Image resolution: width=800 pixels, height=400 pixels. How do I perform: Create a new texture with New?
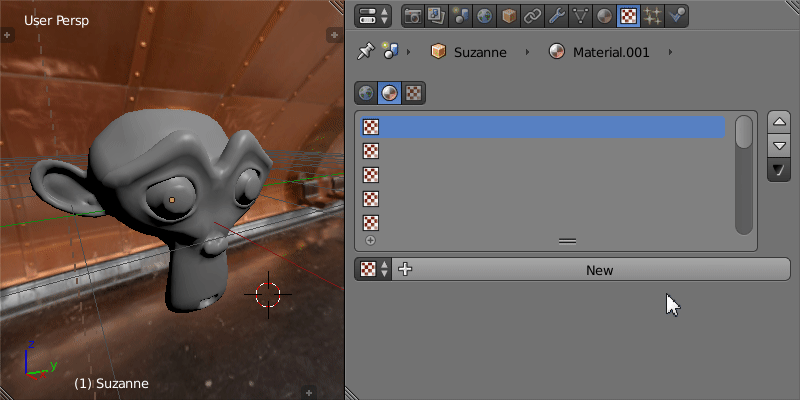(591, 269)
